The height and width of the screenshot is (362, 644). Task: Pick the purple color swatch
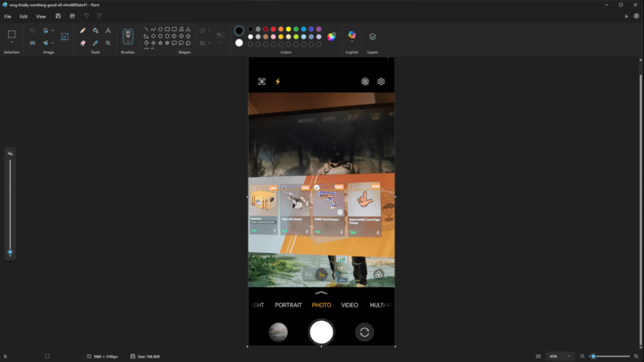(x=318, y=29)
